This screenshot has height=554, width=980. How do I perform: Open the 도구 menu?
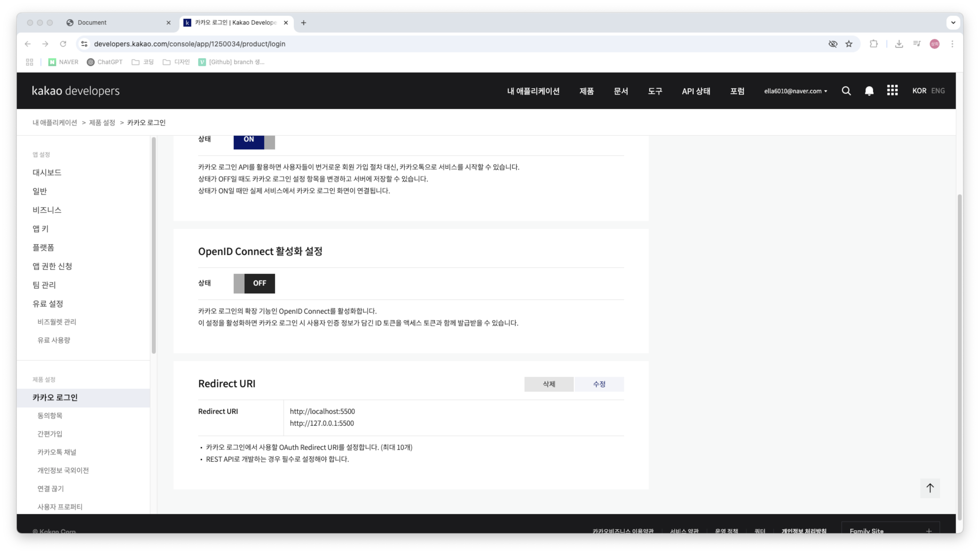click(655, 91)
